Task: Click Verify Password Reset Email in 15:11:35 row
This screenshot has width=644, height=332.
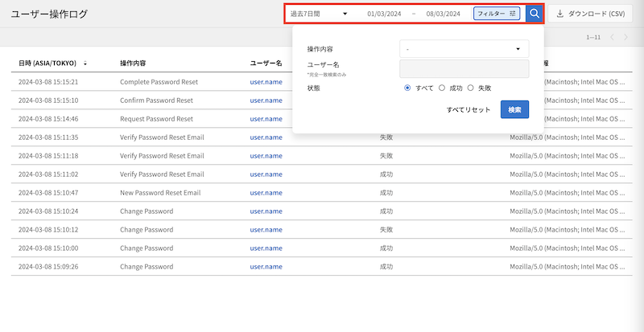Action: tap(162, 137)
